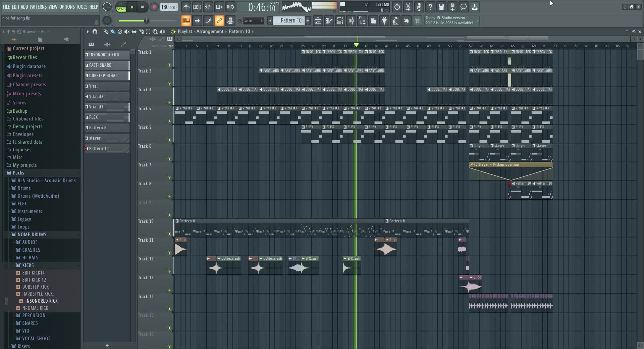
Task: Expand the Drums pack folder in browser
Action: [24, 188]
